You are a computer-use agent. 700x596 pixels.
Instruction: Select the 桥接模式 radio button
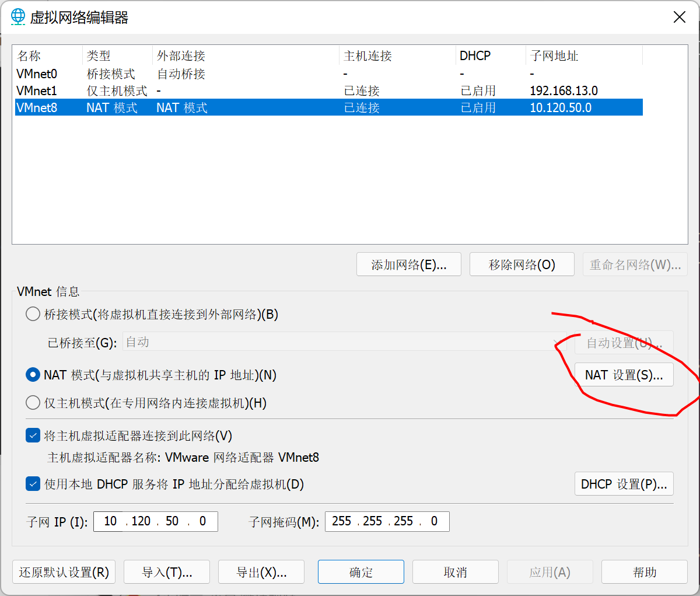(x=33, y=315)
